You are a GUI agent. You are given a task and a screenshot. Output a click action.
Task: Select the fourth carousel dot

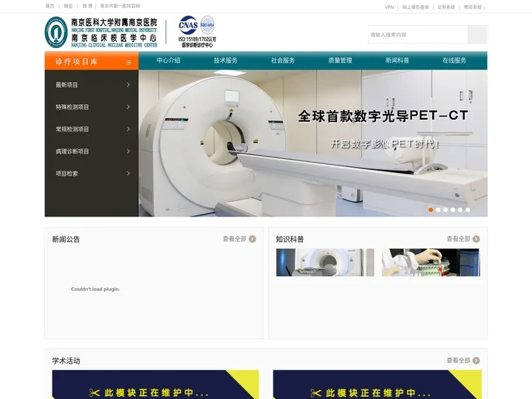pyautogui.click(x=453, y=210)
